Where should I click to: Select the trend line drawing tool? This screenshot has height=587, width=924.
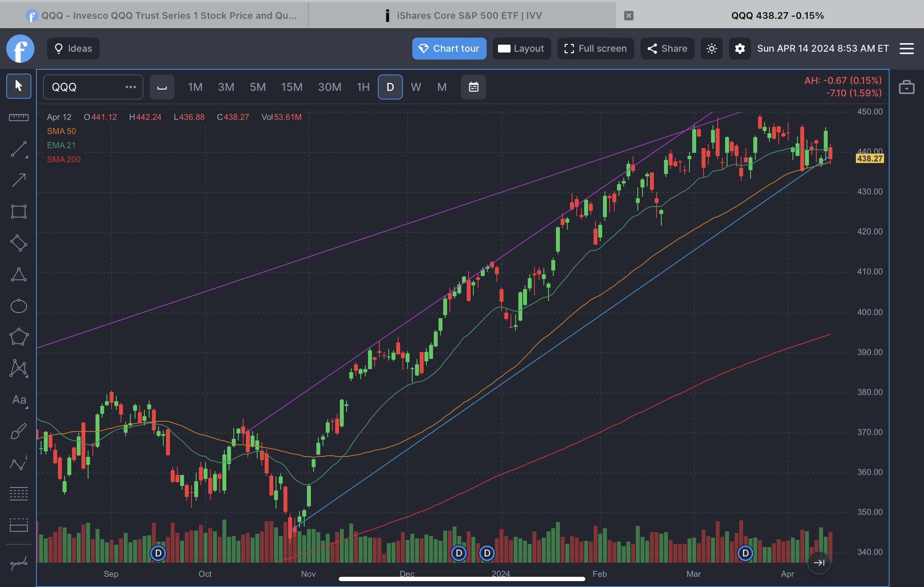(x=18, y=149)
